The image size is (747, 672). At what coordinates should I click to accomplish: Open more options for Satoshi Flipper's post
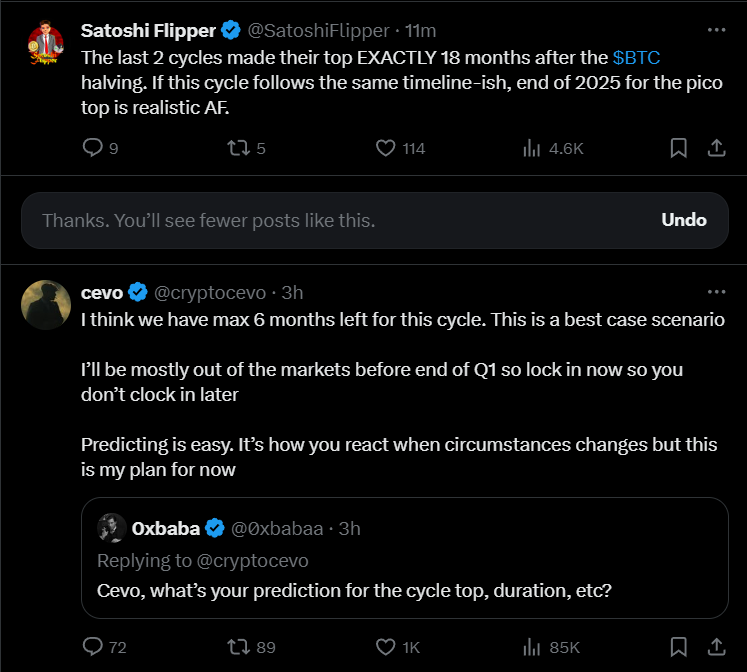[x=716, y=30]
